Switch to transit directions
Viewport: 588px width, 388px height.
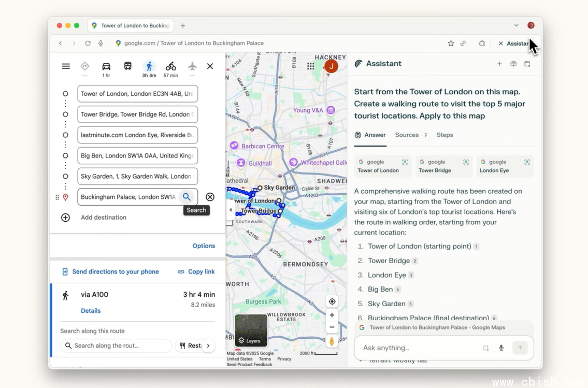click(x=127, y=66)
